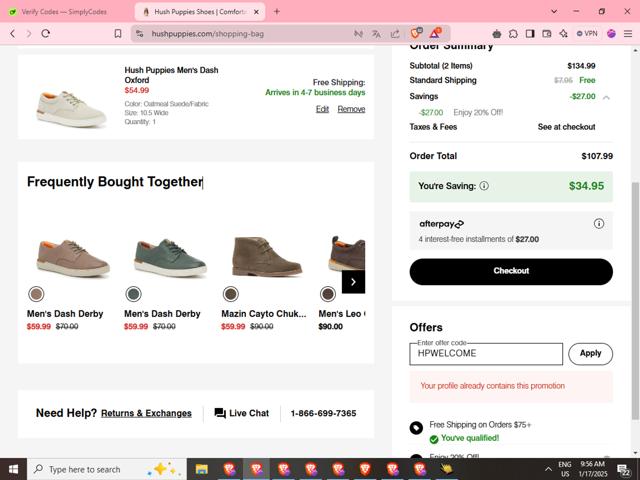Click the taskbar search box
The image size is (640, 480).
pos(107,469)
